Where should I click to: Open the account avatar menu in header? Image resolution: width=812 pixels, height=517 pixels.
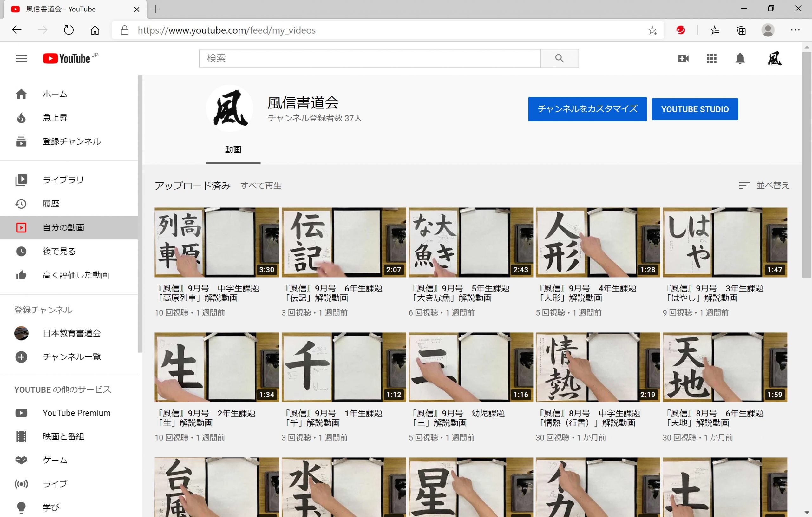click(x=775, y=58)
